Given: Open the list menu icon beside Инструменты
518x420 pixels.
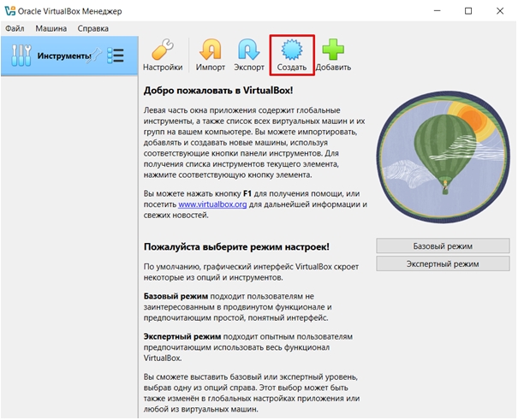Looking at the screenshot, I should (116, 56).
